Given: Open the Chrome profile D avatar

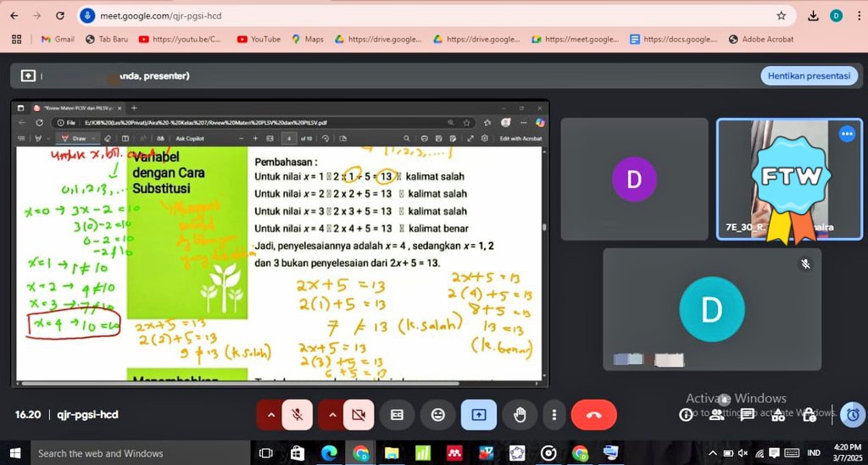Looking at the screenshot, I should 837,15.
